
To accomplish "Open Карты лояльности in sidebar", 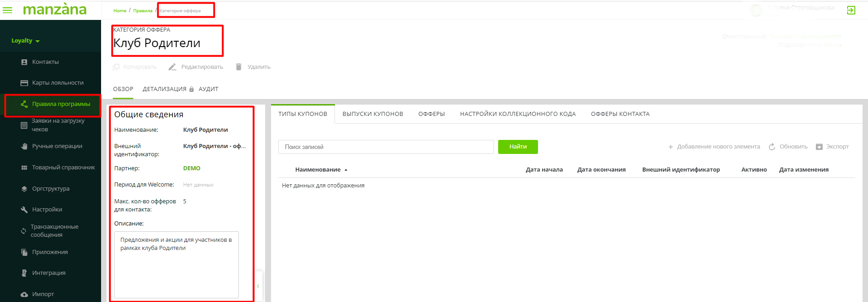I will click(x=58, y=83).
